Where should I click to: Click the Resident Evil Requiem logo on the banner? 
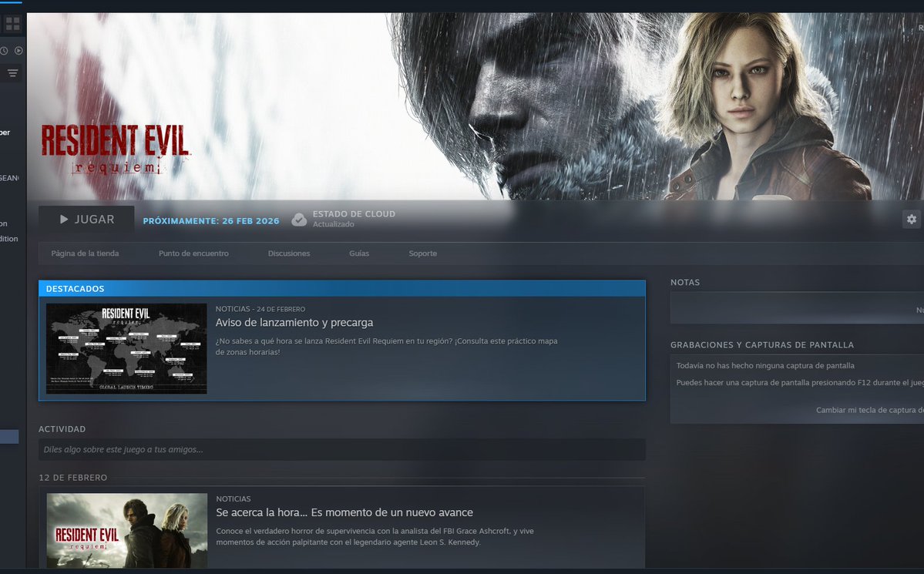(x=115, y=149)
